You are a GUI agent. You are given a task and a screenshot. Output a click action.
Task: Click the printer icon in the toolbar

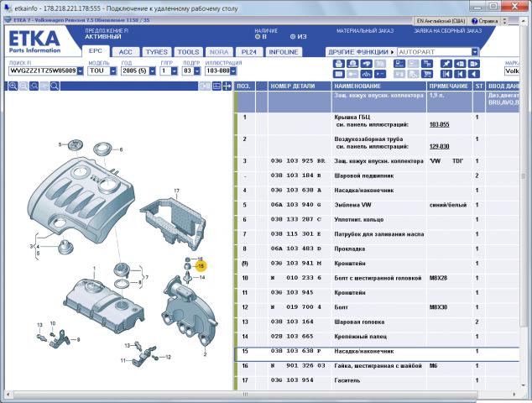pos(339,64)
